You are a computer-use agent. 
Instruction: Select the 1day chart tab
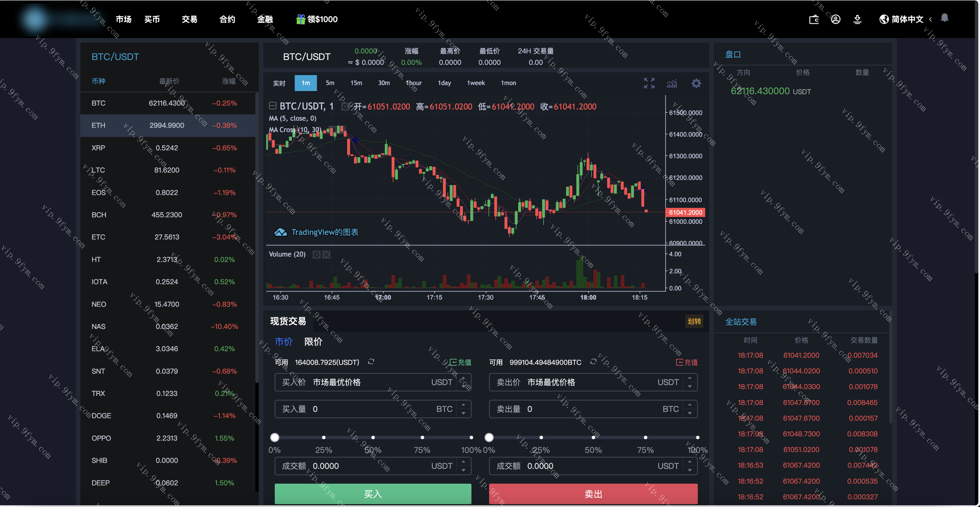coord(444,83)
